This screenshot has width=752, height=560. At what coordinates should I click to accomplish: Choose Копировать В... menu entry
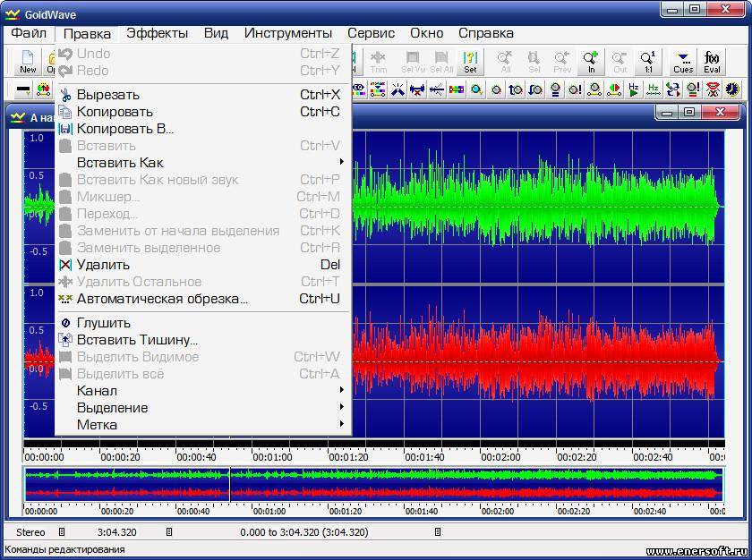coord(203,129)
